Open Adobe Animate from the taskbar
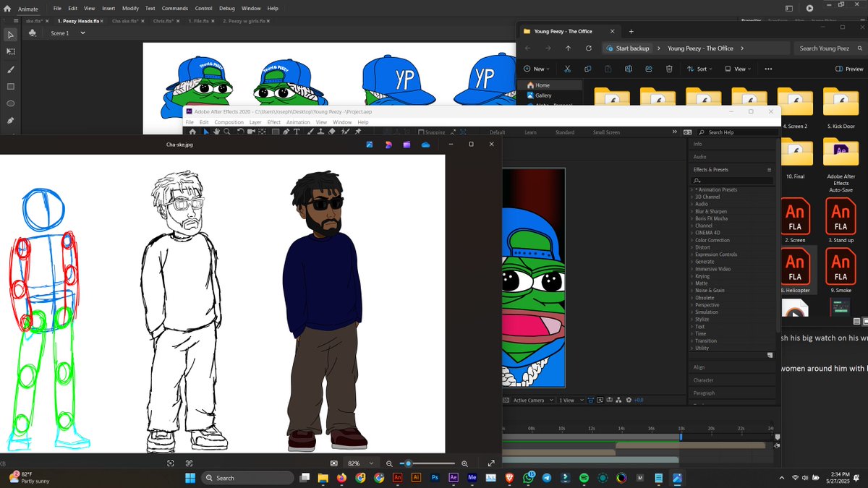868x488 pixels. (397, 478)
